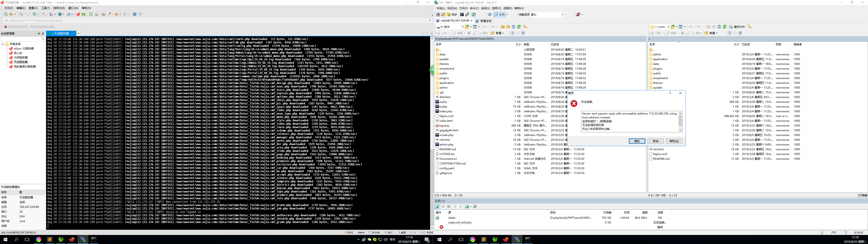Screen dimensions: 868x244
Task: Refresh the remote panel in WinSCP
Action: coord(724,27)
